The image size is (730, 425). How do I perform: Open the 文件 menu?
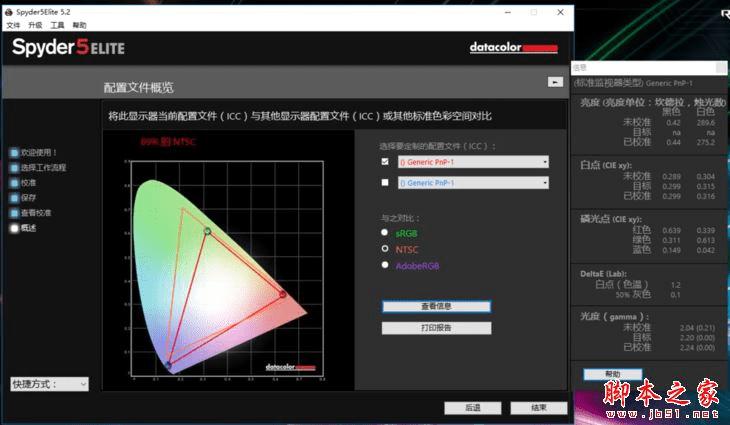click(x=13, y=25)
